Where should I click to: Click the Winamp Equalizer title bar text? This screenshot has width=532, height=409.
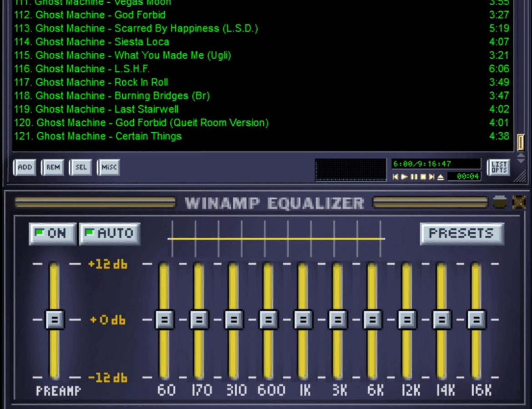pos(274,203)
